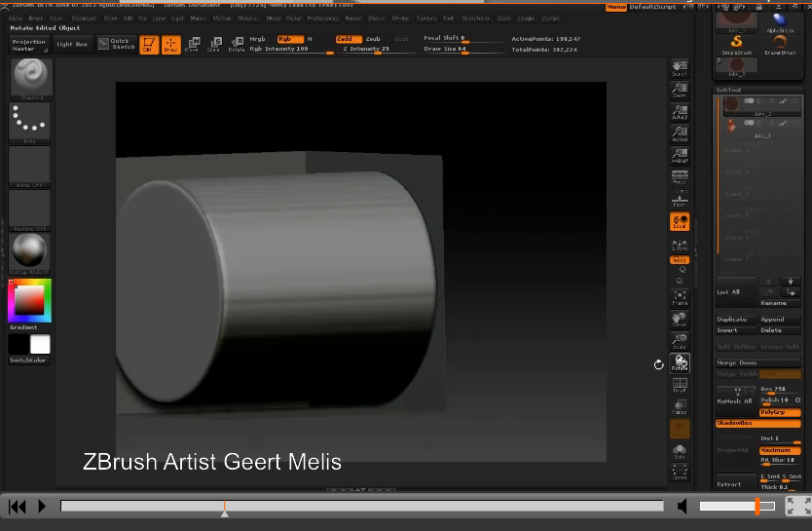
Task: Disable the ShadowBox toggle
Action: 757,424
